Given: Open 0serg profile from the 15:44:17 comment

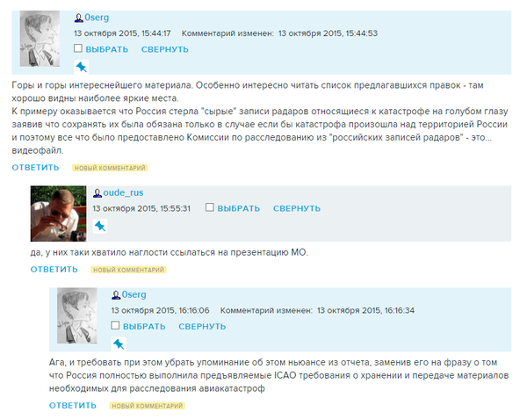Looking at the screenshot, I should point(97,18).
